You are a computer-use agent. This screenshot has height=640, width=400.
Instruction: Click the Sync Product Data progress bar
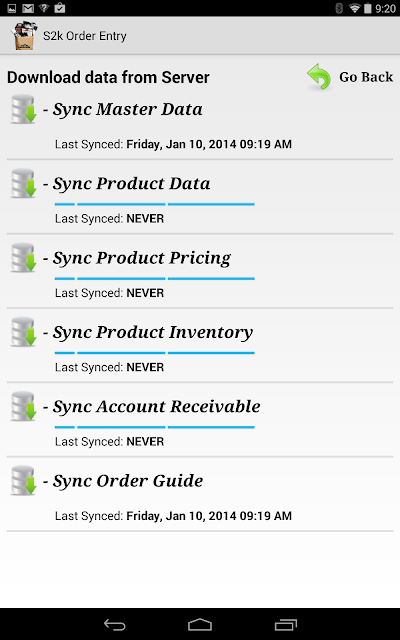coord(155,204)
